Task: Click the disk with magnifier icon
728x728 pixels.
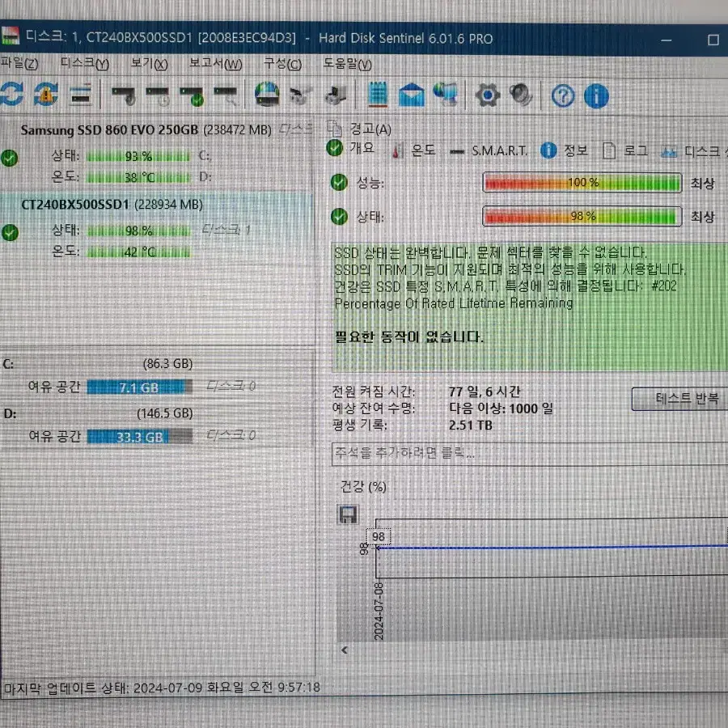Action: click(226, 95)
